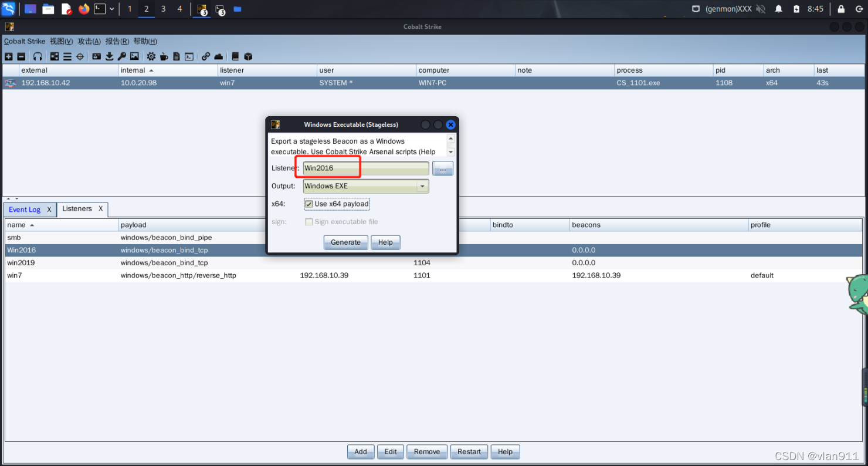Close the Listeners tab with X

[x=101, y=208]
